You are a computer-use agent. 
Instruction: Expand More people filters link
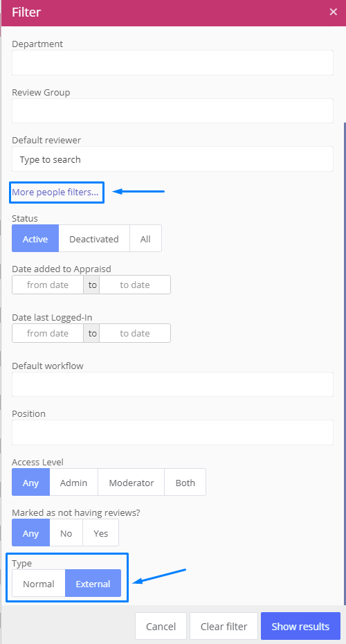tap(55, 192)
